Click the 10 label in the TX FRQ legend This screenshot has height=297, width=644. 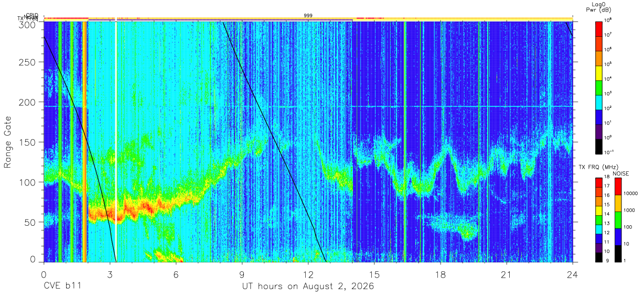click(607, 251)
